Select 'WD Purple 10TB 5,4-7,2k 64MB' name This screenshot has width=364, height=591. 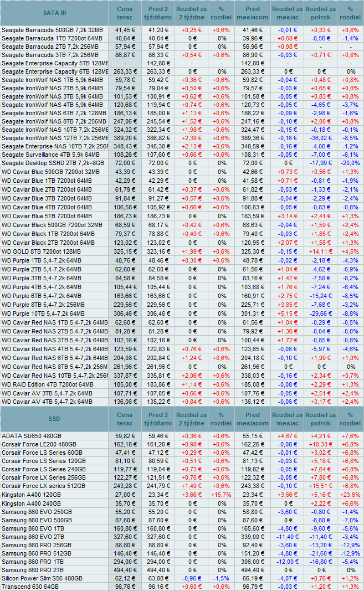[43, 314]
